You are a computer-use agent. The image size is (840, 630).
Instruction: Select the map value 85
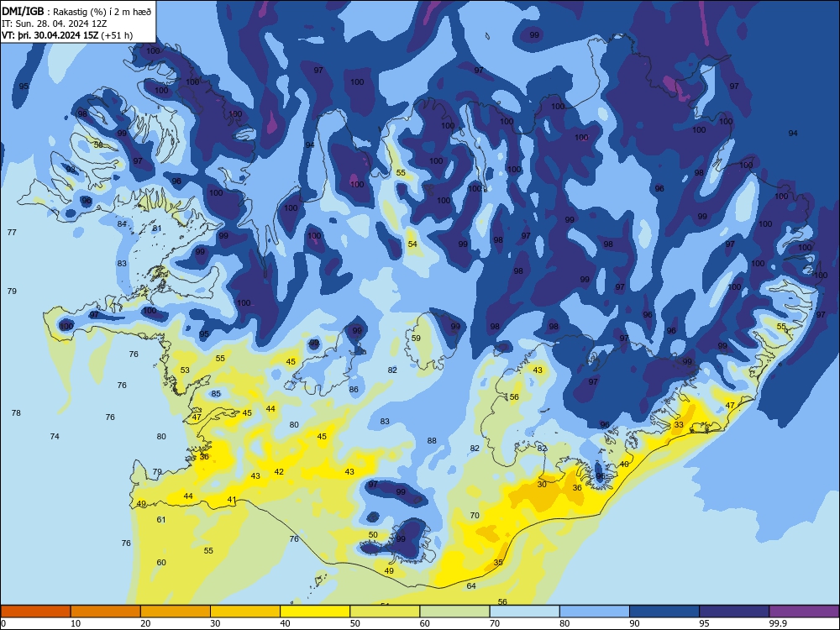pyautogui.click(x=216, y=394)
